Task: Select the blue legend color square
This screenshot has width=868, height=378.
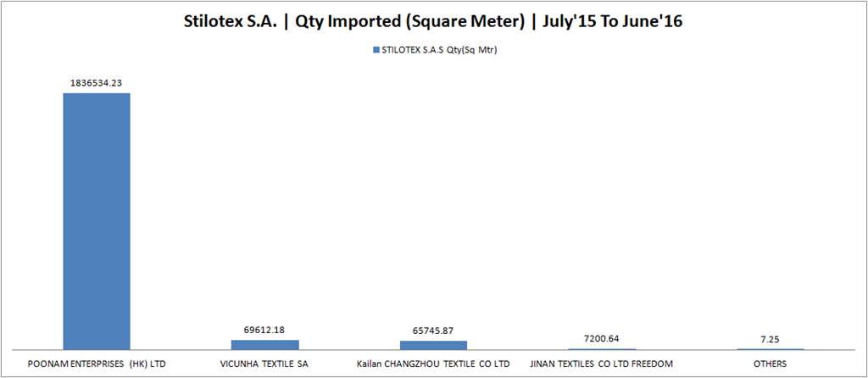Action: pos(377,49)
